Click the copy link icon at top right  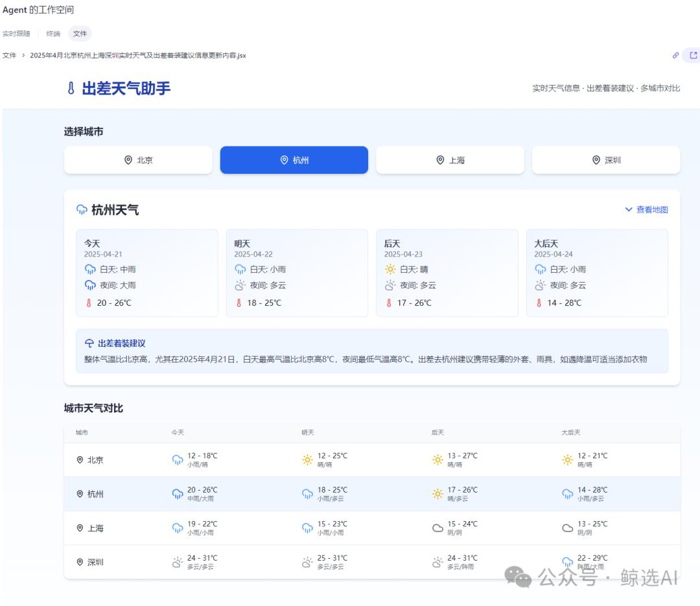point(675,56)
